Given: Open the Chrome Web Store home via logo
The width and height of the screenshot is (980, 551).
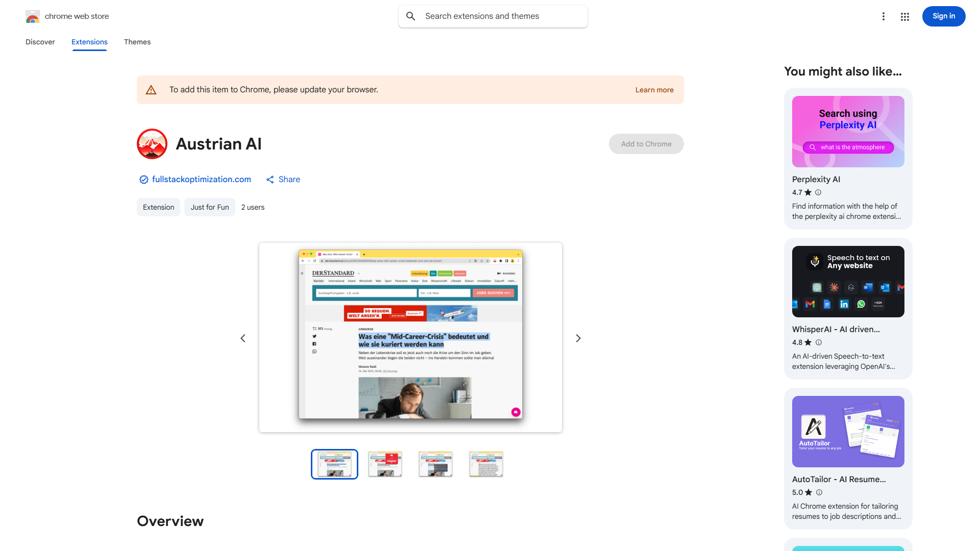Looking at the screenshot, I should (33, 16).
